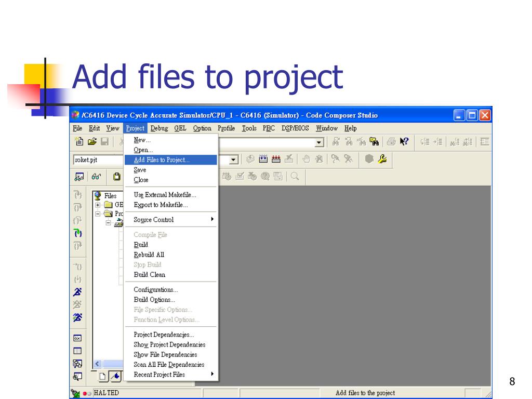Open the DSP/BIOS menu

[x=295, y=128]
